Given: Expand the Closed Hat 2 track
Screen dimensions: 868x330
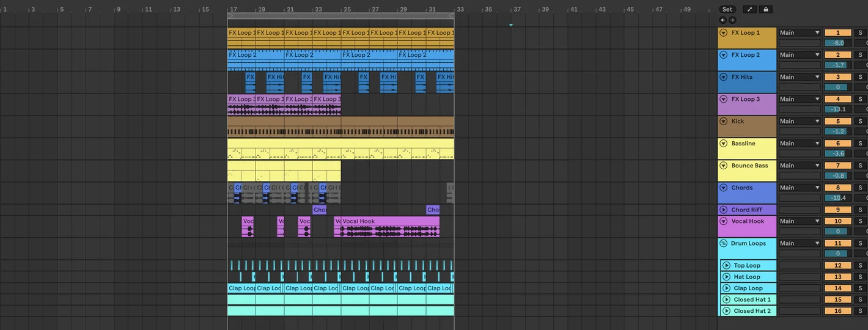Looking at the screenshot, I should pos(727,311).
